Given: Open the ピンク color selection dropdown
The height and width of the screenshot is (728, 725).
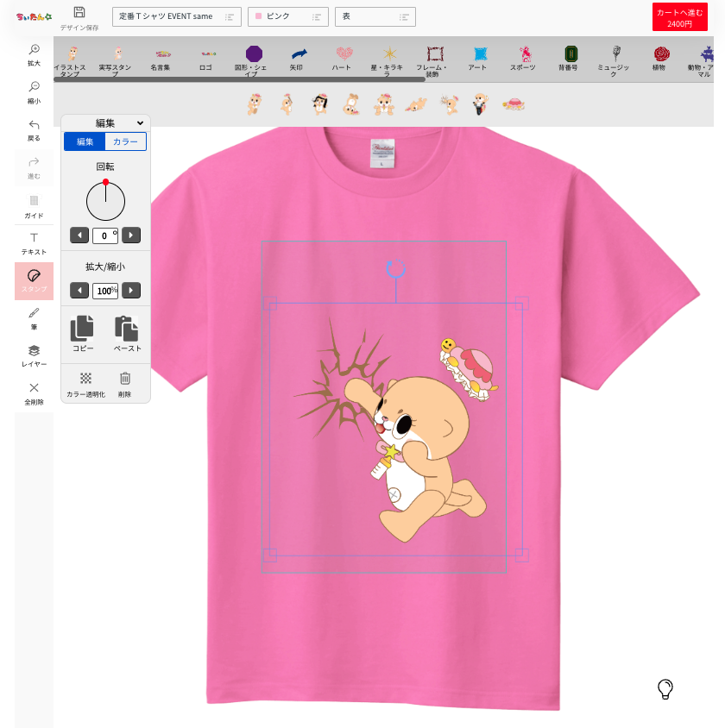Looking at the screenshot, I should pyautogui.click(x=287, y=16).
